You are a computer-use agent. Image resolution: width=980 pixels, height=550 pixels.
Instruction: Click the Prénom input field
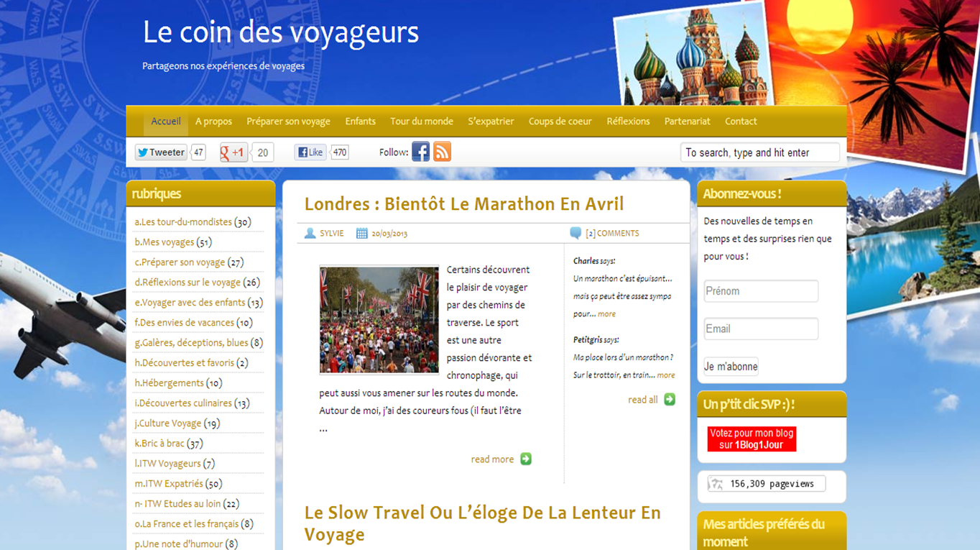click(761, 291)
